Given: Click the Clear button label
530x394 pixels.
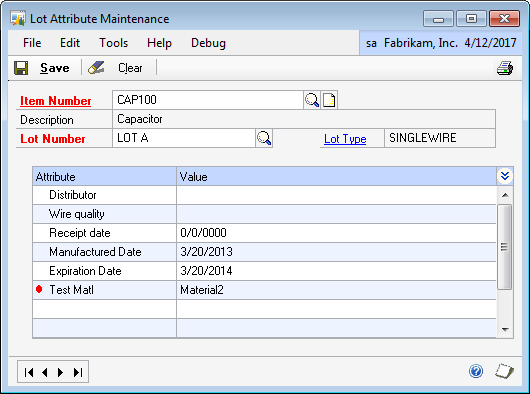Looking at the screenshot, I should point(130,68).
